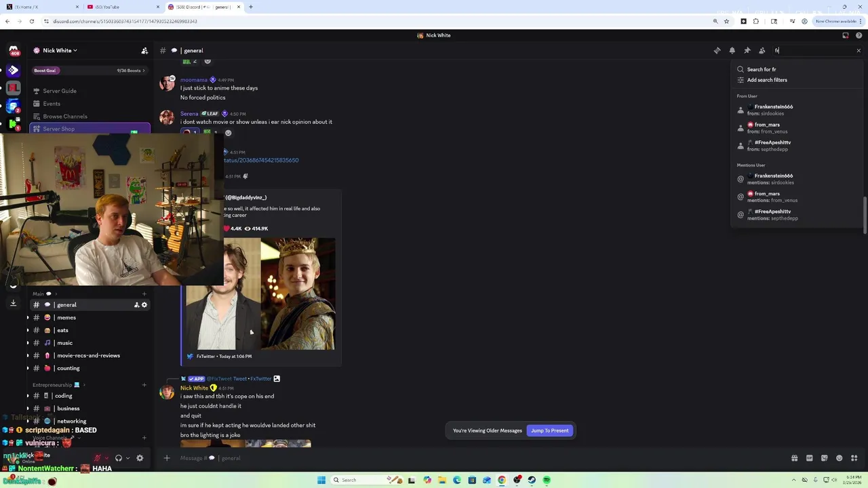Bookmark page with star icon
868x488 pixels.
click(x=726, y=21)
